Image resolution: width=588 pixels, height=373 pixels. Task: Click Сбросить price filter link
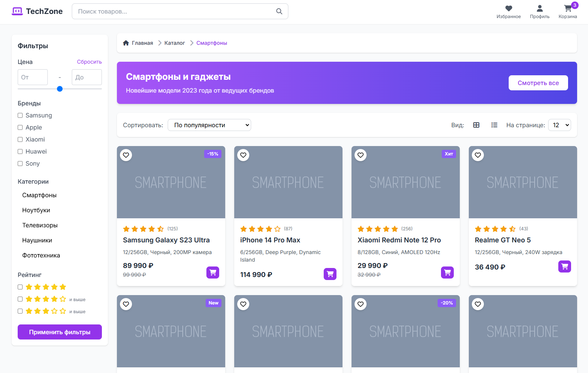tap(89, 62)
